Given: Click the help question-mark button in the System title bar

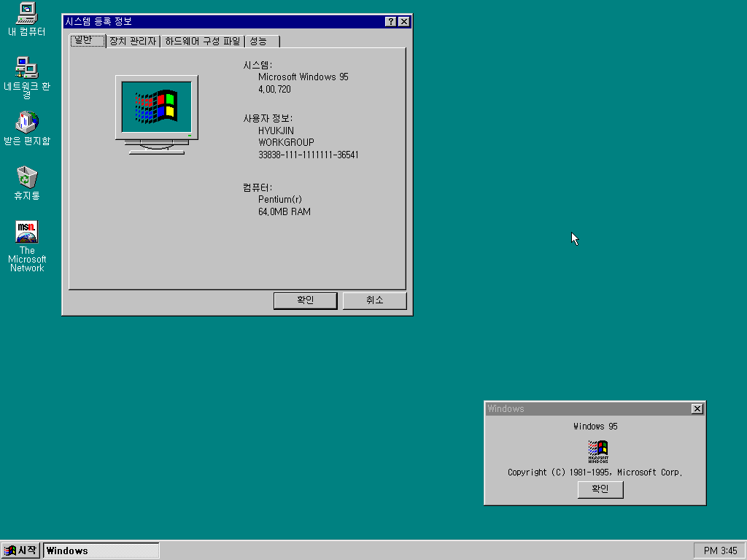Looking at the screenshot, I should click(391, 21).
